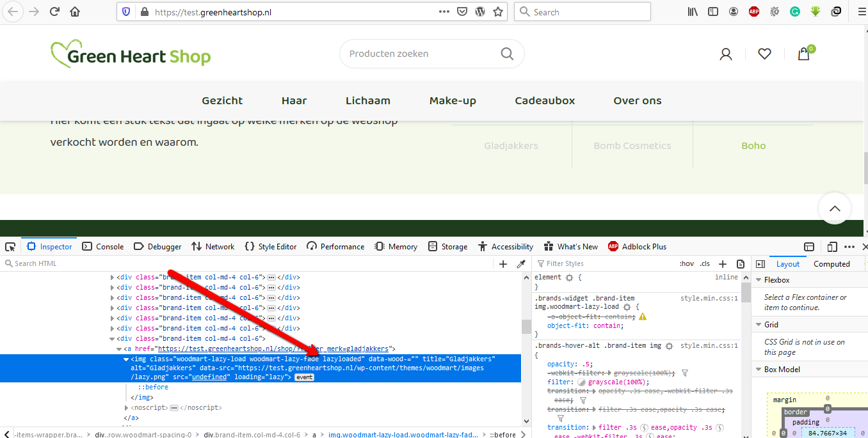Open the Storage tab
The width and height of the screenshot is (868, 438).
pos(447,247)
